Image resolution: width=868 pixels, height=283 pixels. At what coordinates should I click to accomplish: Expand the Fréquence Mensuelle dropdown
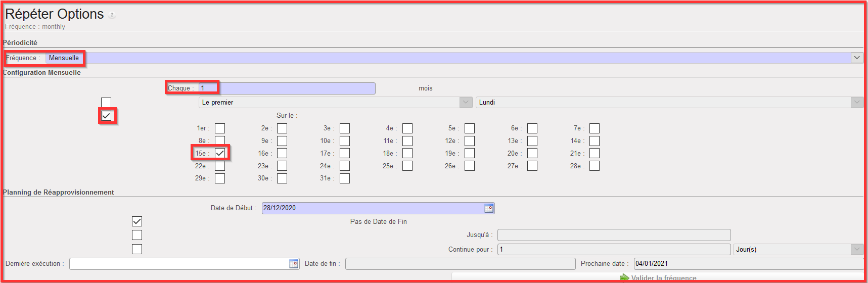[x=857, y=58]
